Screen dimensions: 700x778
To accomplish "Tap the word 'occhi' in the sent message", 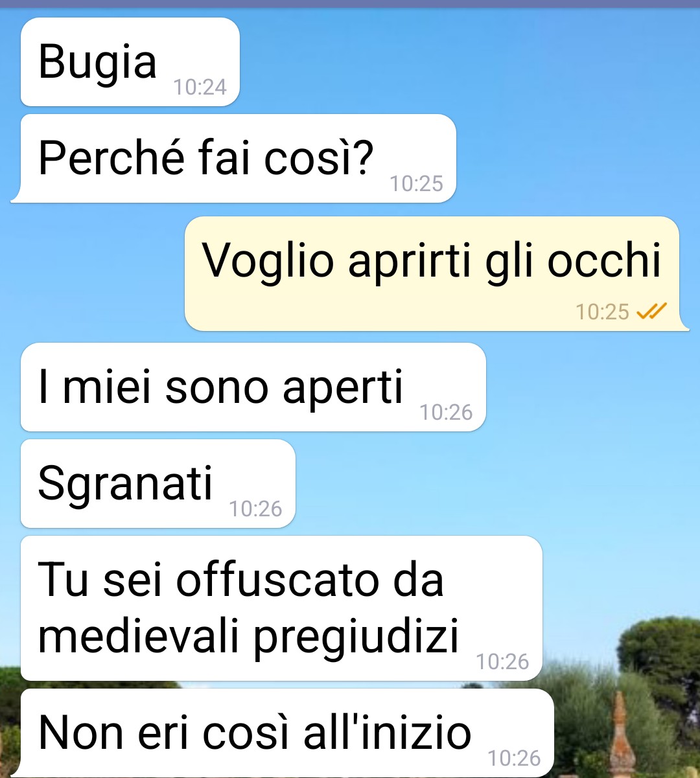I will (604, 260).
